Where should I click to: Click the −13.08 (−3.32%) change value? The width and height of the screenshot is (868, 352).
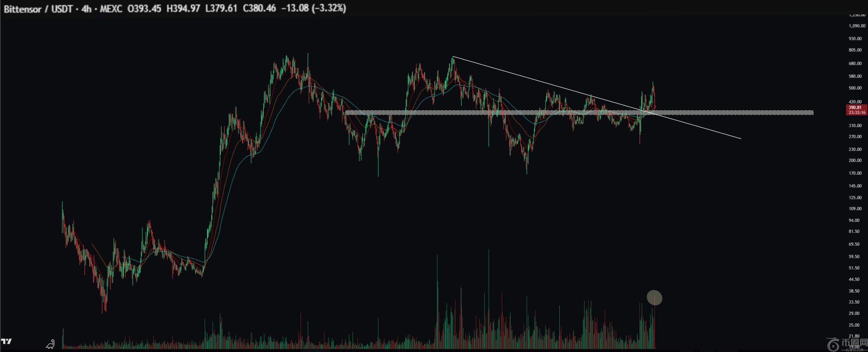pyautogui.click(x=313, y=9)
